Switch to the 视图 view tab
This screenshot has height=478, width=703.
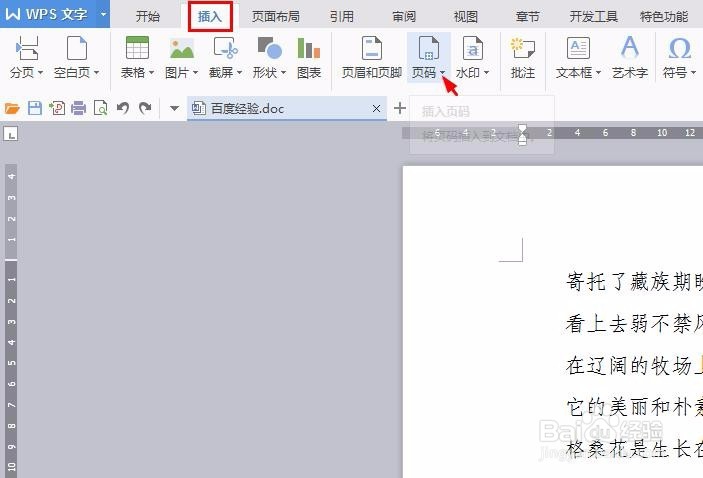[x=466, y=17]
